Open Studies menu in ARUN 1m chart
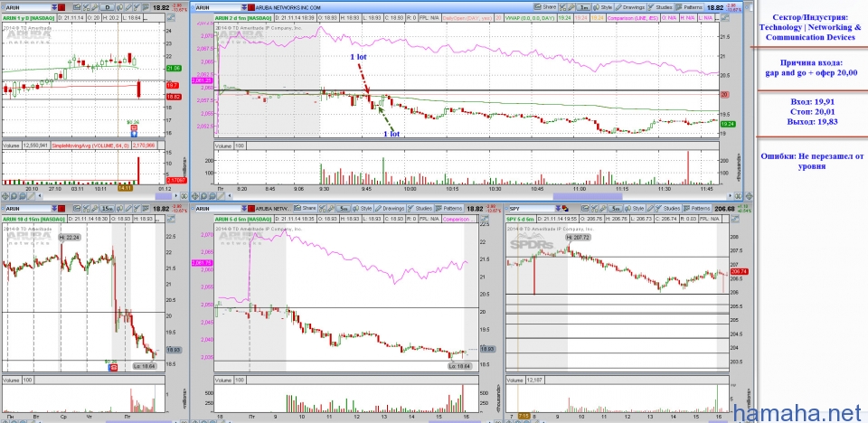The image size is (868, 423). point(660,6)
